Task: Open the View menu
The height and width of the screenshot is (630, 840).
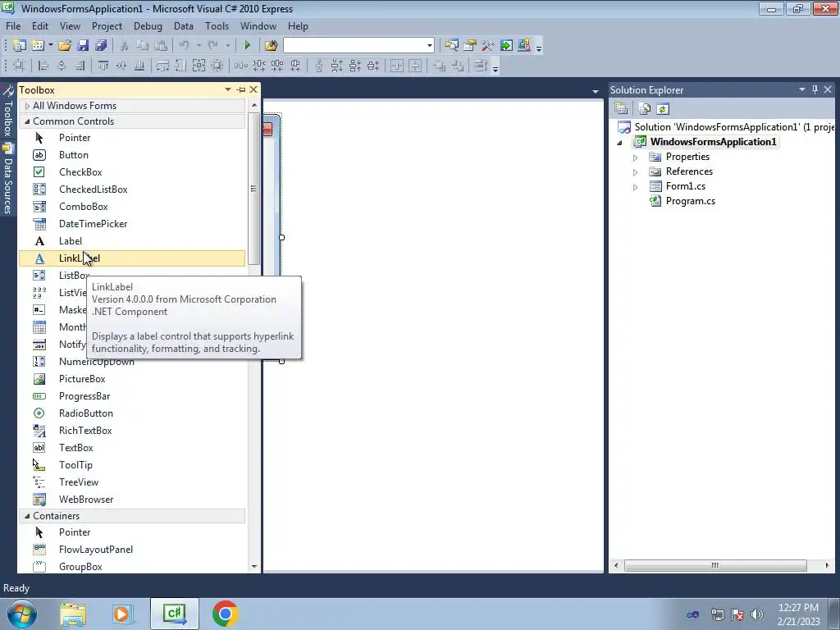Action: [70, 25]
